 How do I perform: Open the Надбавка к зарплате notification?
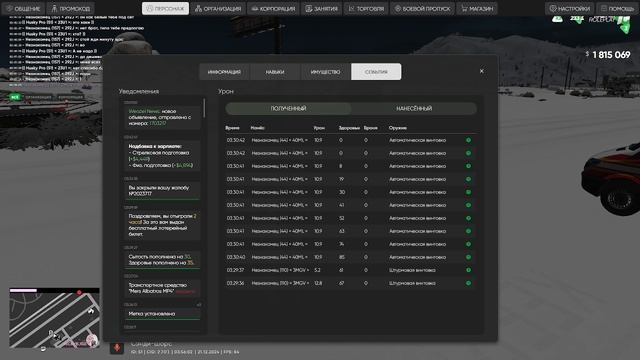pos(162,156)
